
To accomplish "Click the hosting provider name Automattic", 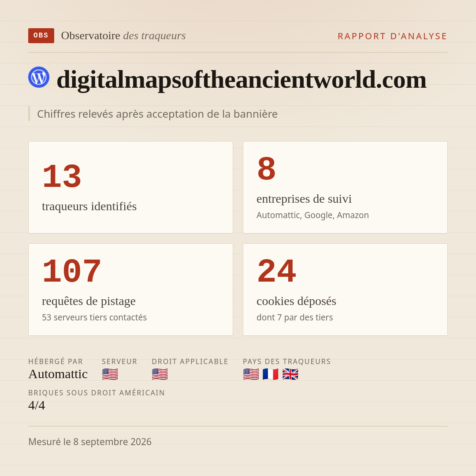I will [58, 374].
